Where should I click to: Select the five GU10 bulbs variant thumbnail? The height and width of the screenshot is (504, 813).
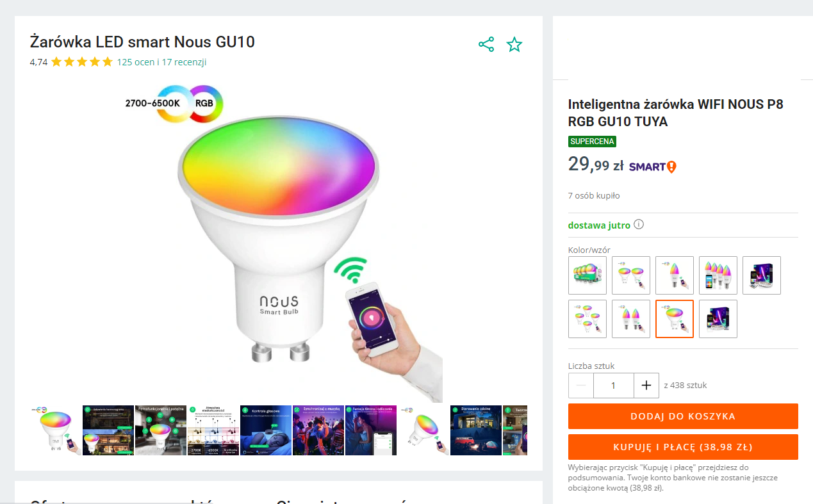[587, 319]
